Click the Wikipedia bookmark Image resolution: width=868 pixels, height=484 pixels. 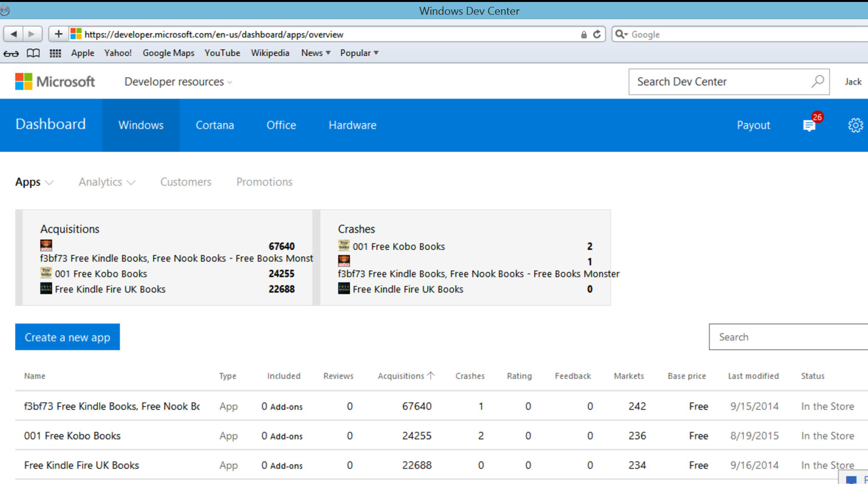[x=270, y=53]
